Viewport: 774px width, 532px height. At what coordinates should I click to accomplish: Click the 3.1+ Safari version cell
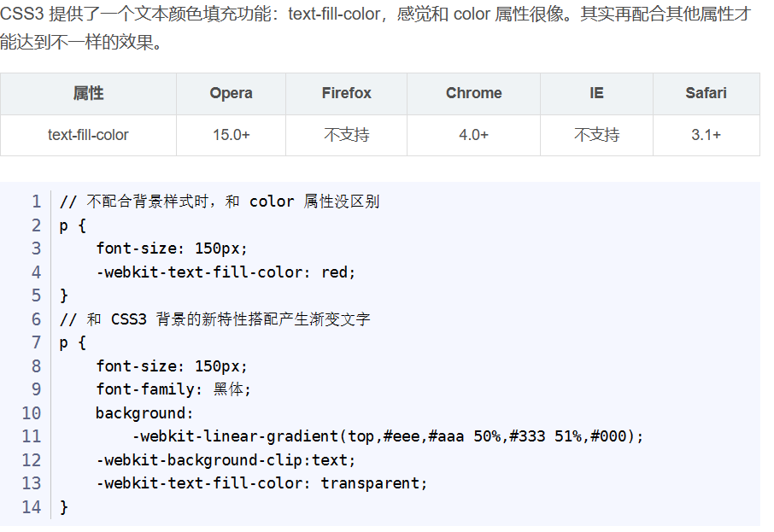(x=707, y=135)
